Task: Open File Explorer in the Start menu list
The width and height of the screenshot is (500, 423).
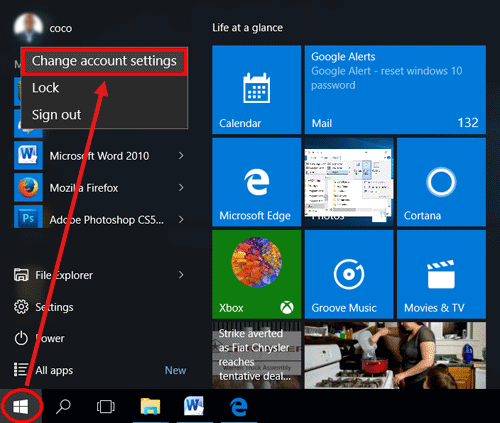Action: [x=64, y=275]
